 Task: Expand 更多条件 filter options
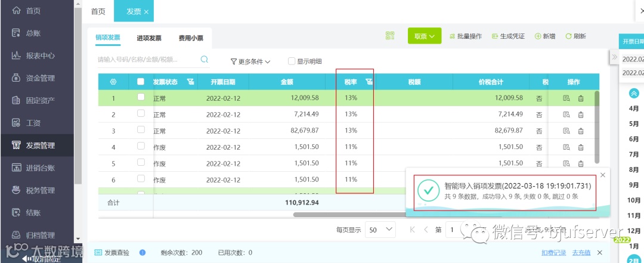(250, 61)
